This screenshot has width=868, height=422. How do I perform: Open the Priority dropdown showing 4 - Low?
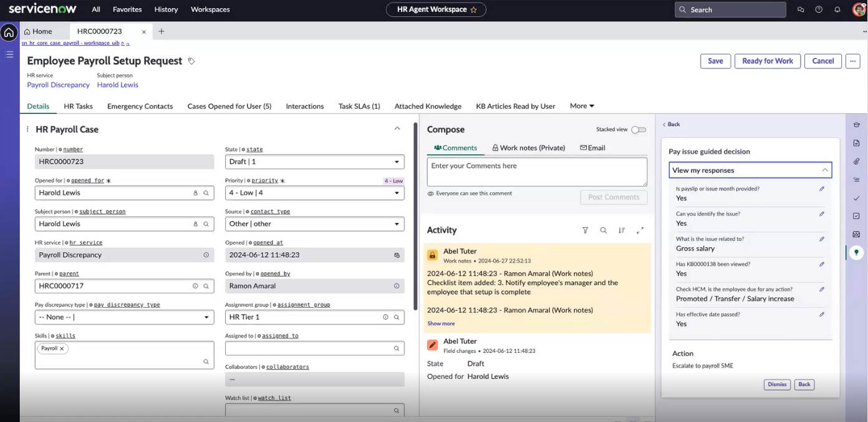pos(314,193)
